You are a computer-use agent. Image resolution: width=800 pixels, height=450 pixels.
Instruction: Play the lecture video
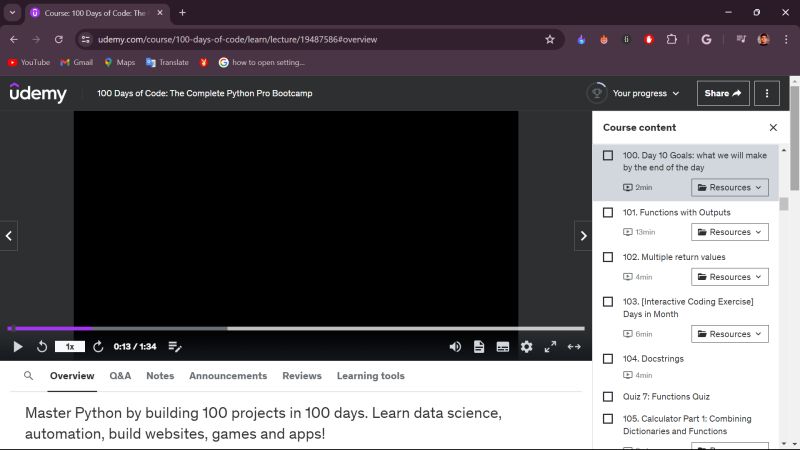tap(17, 347)
